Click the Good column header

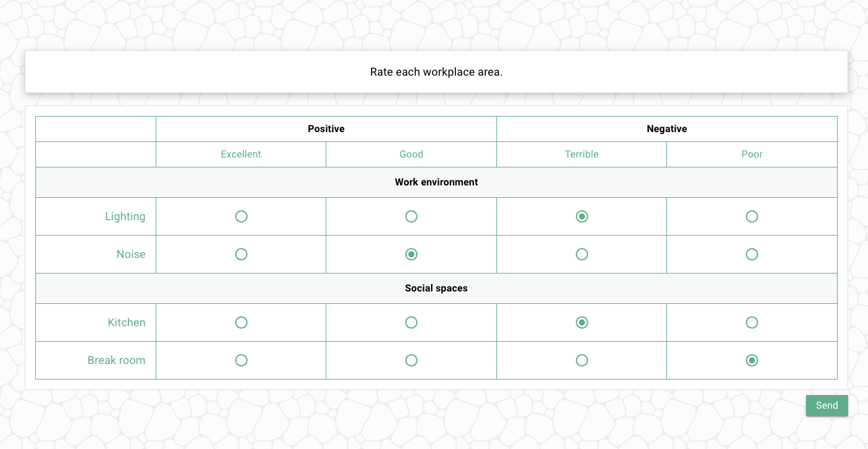pos(411,154)
